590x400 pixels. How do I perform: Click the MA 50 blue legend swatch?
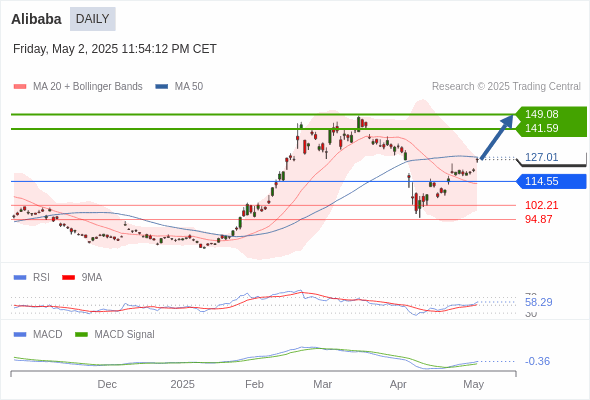162,87
